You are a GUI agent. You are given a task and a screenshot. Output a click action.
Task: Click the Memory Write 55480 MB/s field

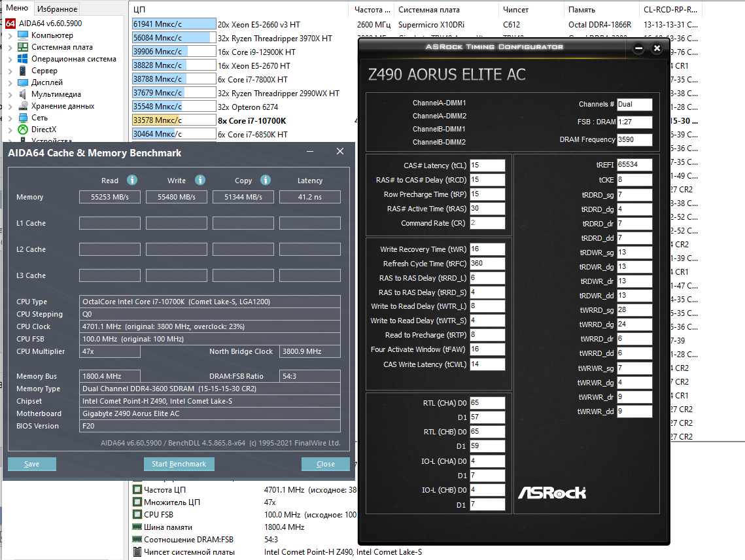pos(176,197)
